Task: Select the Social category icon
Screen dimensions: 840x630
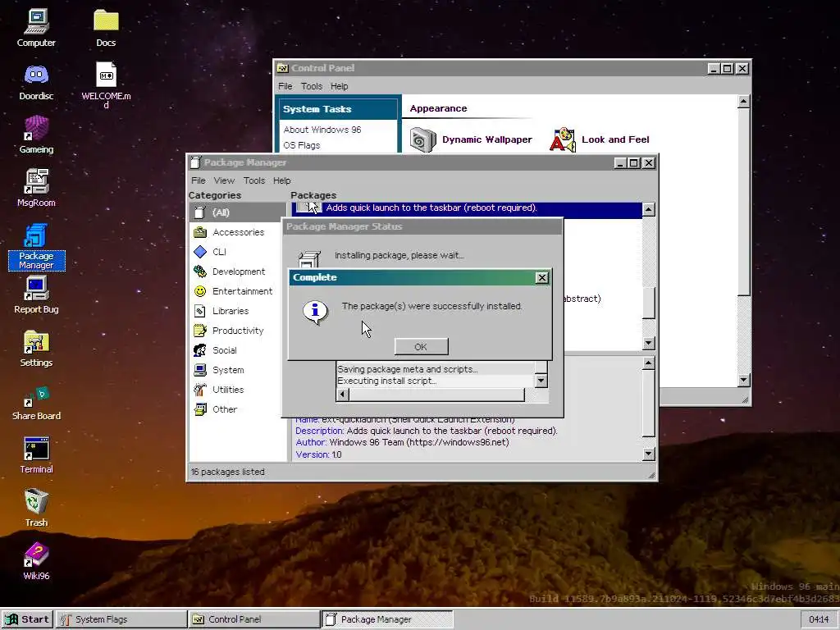Action: coord(200,350)
